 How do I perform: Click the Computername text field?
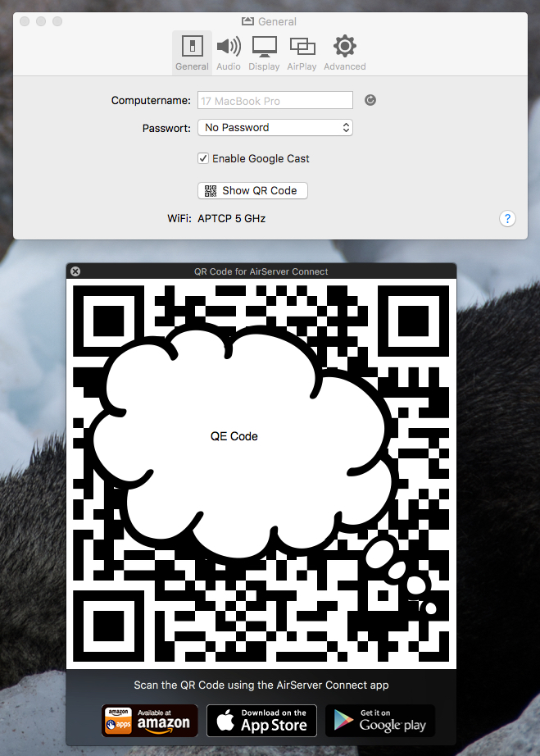click(x=275, y=100)
